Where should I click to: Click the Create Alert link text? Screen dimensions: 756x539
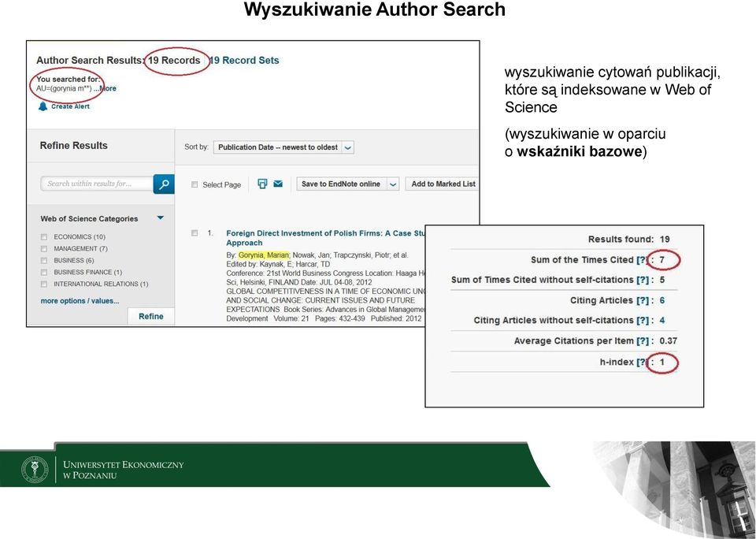coord(70,106)
